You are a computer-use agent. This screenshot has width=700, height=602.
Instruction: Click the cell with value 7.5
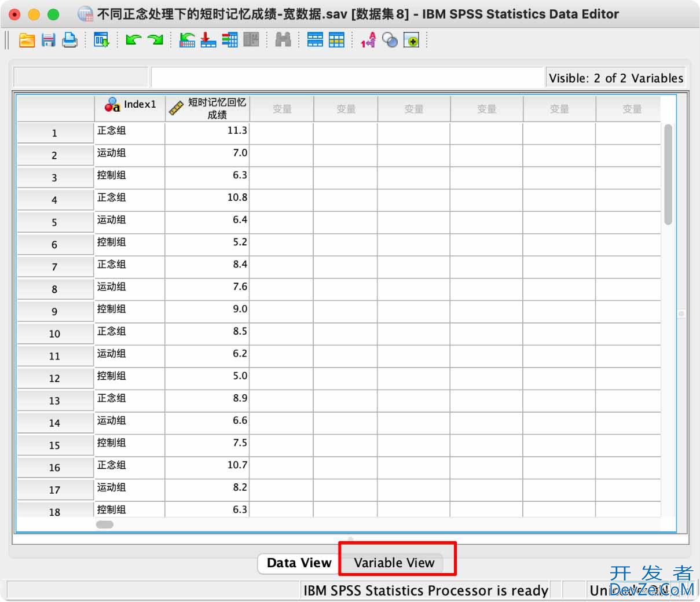point(207,445)
